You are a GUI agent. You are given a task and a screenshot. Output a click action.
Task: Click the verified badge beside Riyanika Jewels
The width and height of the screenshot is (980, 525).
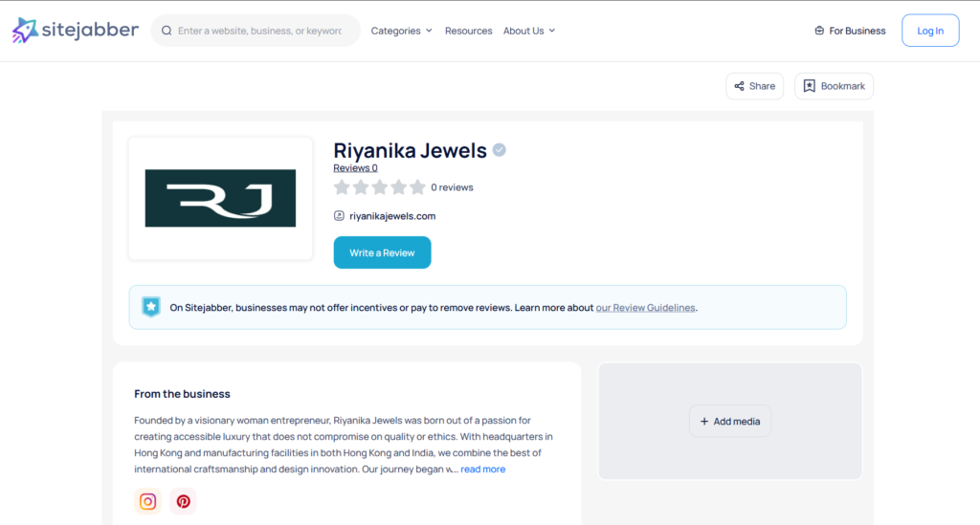tap(500, 150)
